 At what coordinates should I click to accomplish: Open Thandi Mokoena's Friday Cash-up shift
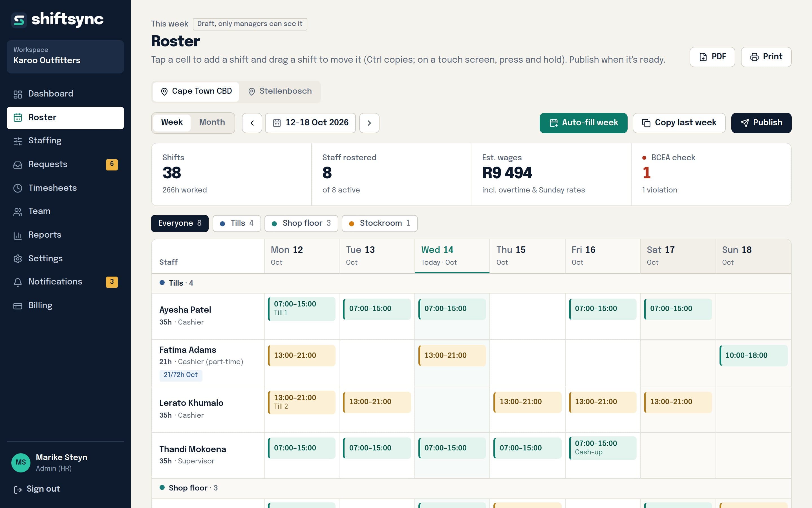[x=603, y=448]
